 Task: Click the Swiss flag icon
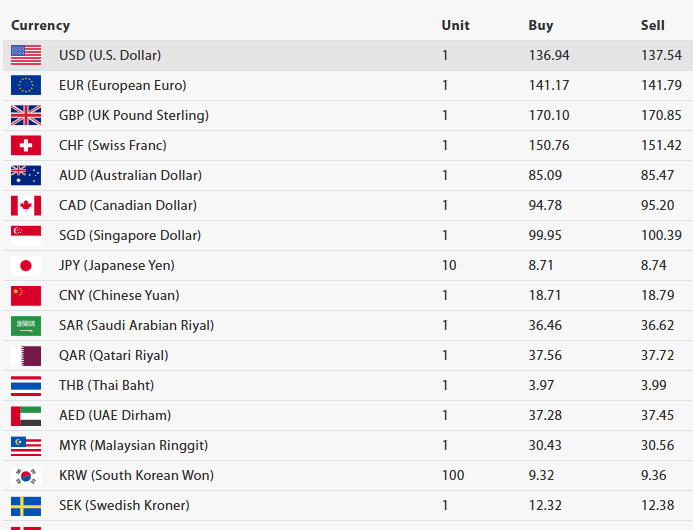[26, 145]
